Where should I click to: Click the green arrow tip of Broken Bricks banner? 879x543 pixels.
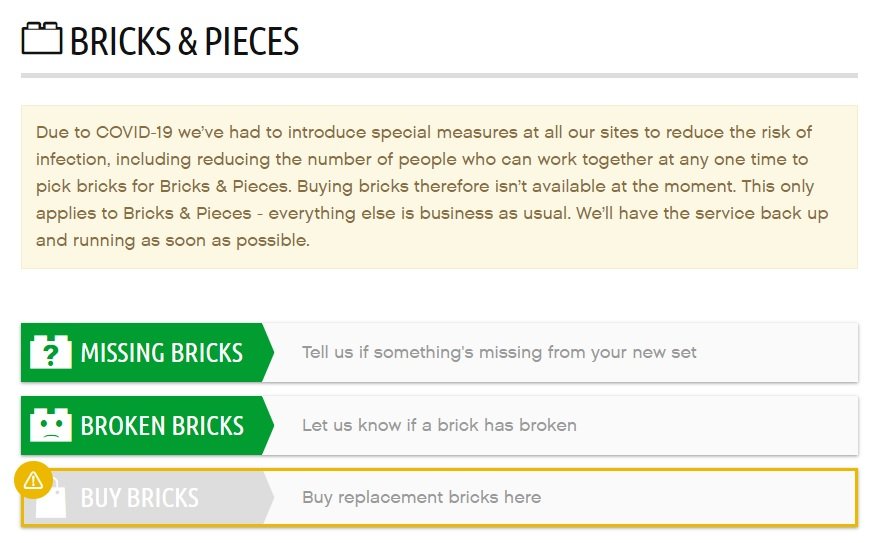point(267,425)
